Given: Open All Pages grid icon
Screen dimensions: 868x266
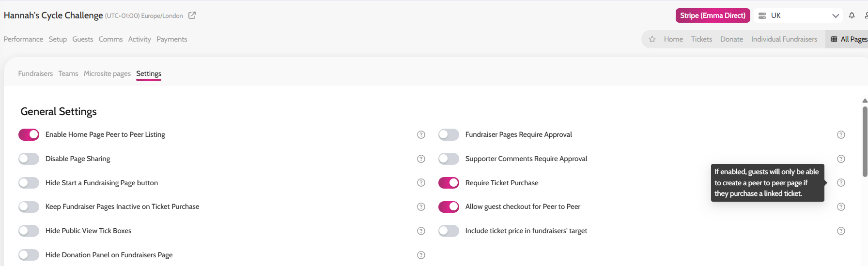Looking at the screenshot, I should [x=834, y=39].
